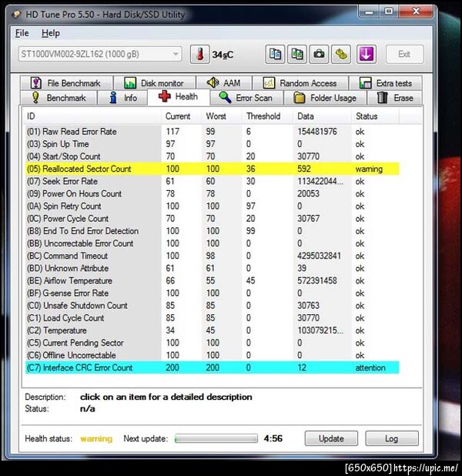Select the (B8) End To End Error Detection row
The image size is (462, 476).
point(212,231)
